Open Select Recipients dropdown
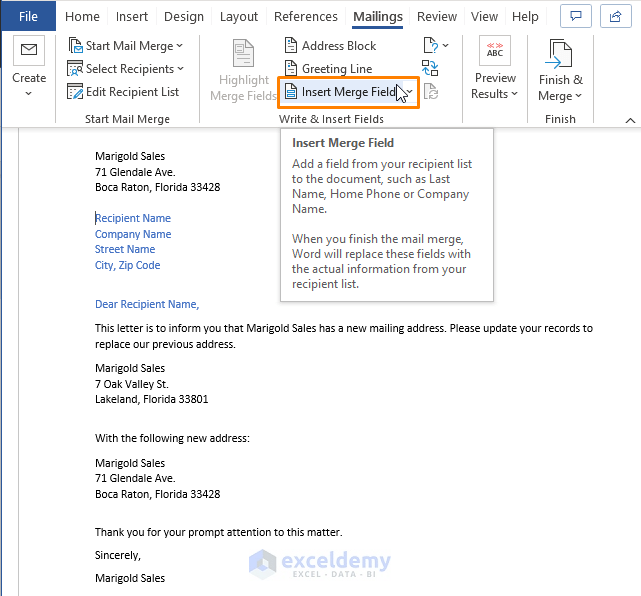This screenshot has height=596, width=641. [126, 69]
